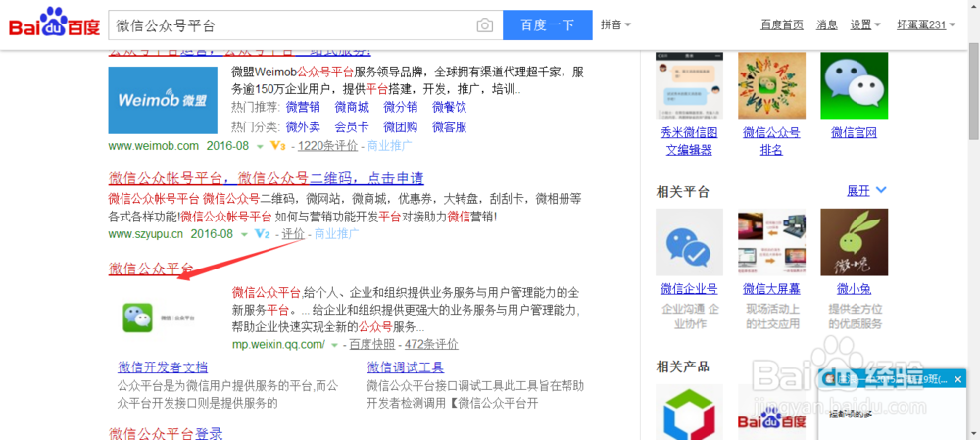The image size is (980, 440).
Task: Open 百度快照 cached page link
Action: click(x=371, y=344)
